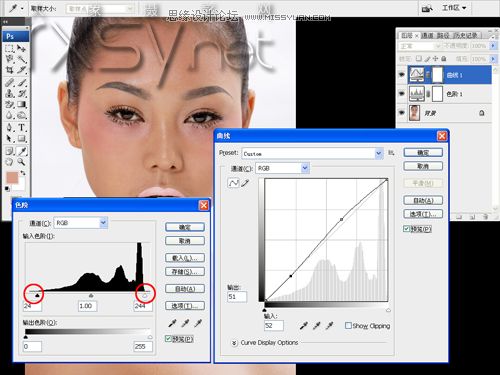Hide the 背景 background layer
The image size is (500, 375).
click(x=402, y=113)
